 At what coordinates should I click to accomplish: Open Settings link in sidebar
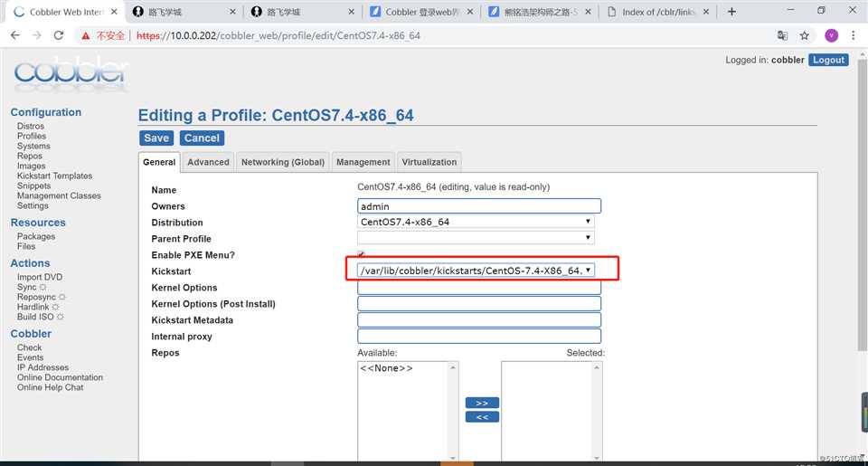pos(33,206)
